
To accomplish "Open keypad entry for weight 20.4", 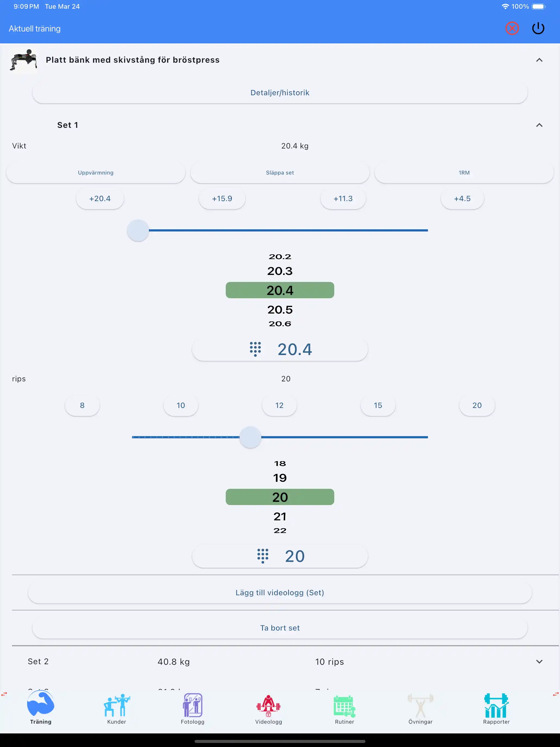I will 280,350.
